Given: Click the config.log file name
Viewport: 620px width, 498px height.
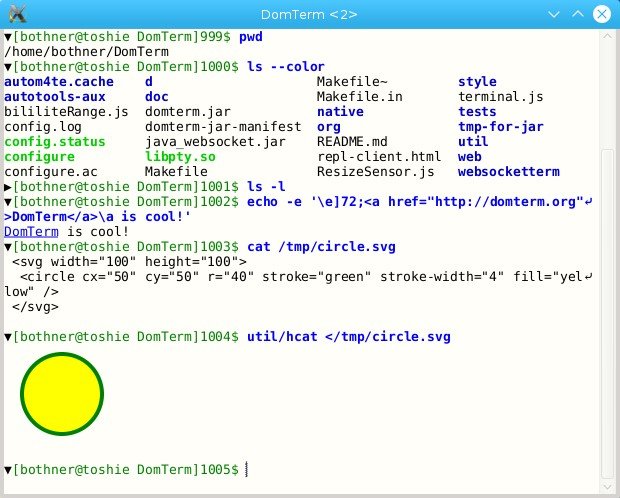Looking at the screenshot, I should click(x=43, y=127).
